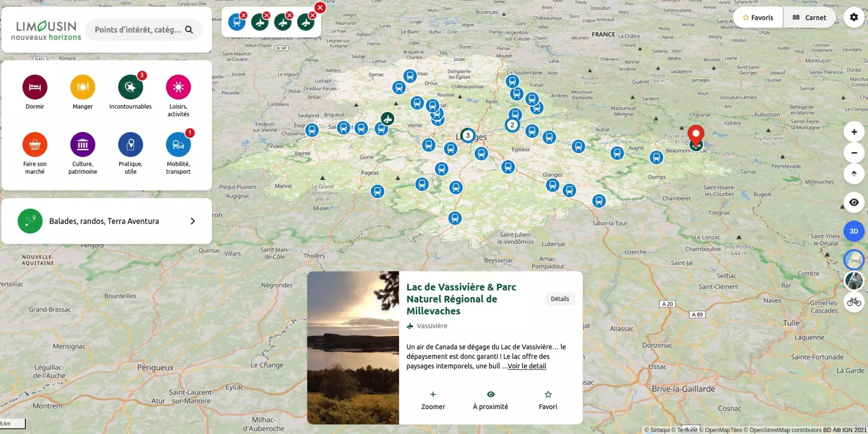
Task: Select the Faire son marché category
Action: pyautogui.click(x=35, y=145)
